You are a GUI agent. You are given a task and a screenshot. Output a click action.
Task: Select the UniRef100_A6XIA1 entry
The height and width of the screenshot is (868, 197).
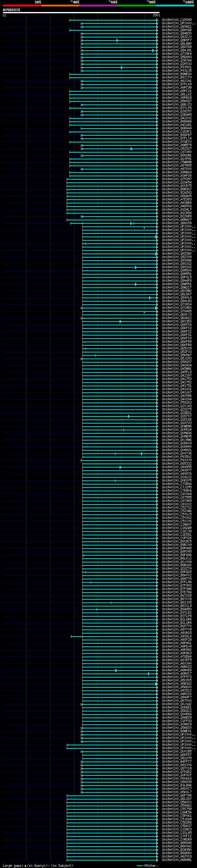point(177,81)
